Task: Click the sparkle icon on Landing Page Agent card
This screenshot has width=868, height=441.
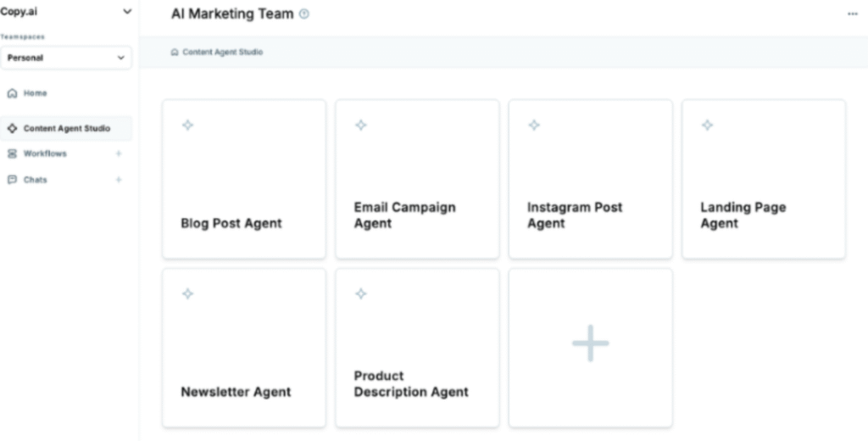Action: tap(707, 126)
